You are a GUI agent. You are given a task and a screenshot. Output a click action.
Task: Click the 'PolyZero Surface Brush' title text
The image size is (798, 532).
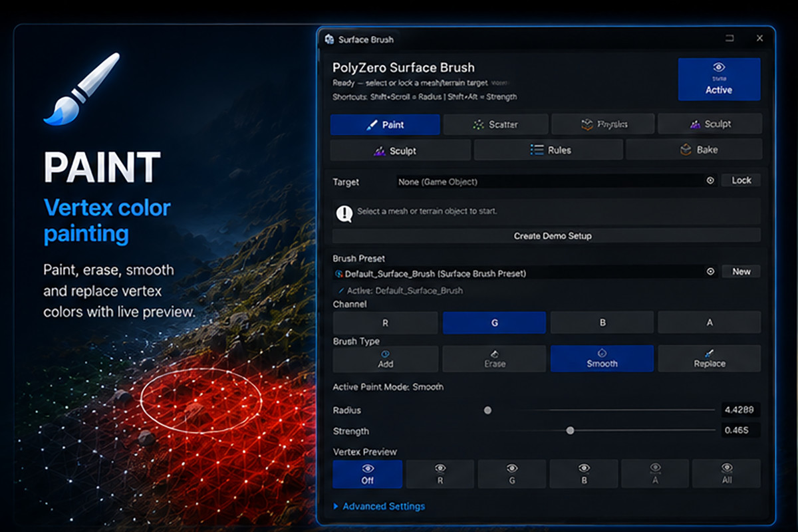pyautogui.click(x=404, y=68)
